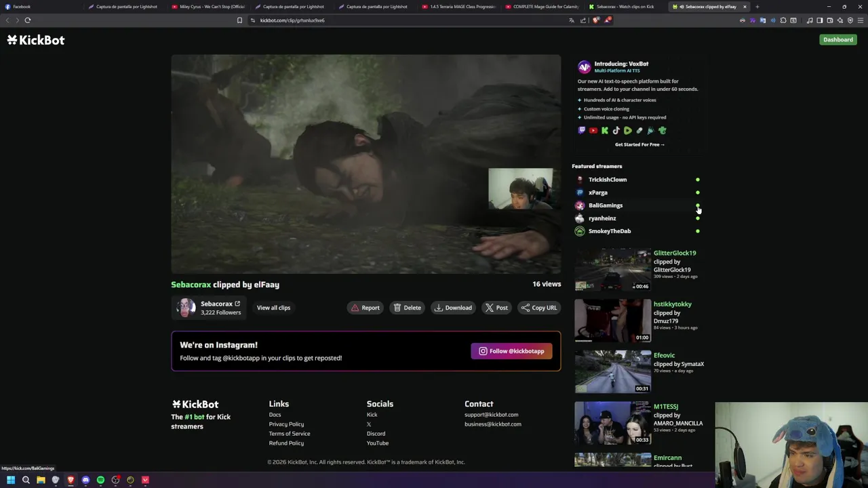Viewport: 868px width, 488px height.
Task: Open Privacy Policy footer link
Action: coord(286,424)
